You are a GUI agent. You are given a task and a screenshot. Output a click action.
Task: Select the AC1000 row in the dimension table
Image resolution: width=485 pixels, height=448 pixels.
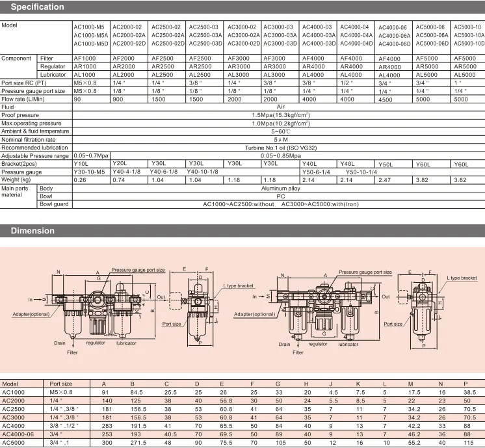coord(242,392)
